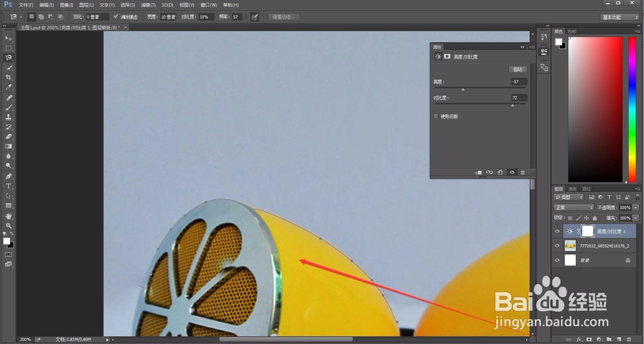The height and width of the screenshot is (344, 644).
Task: Click the tablet pen pressure icon
Action: click(x=254, y=17)
